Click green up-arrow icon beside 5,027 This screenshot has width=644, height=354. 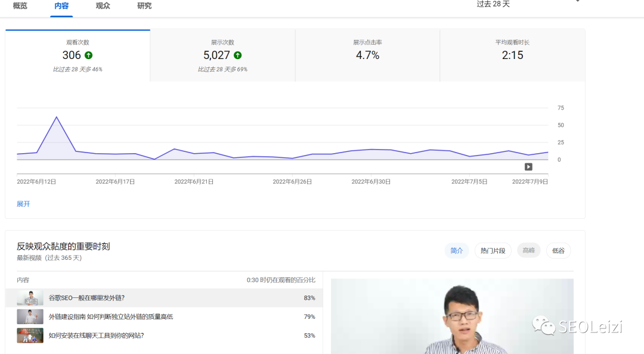238,55
